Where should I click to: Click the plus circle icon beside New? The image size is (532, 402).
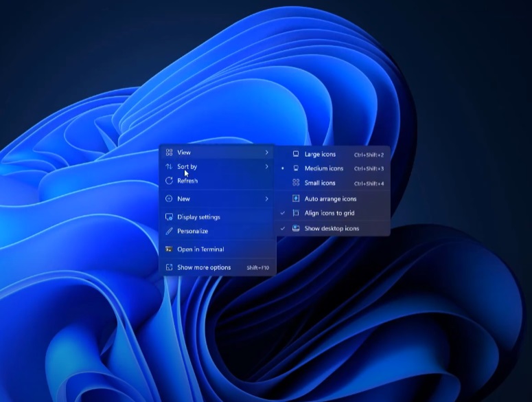pyautogui.click(x=169, y=199)
